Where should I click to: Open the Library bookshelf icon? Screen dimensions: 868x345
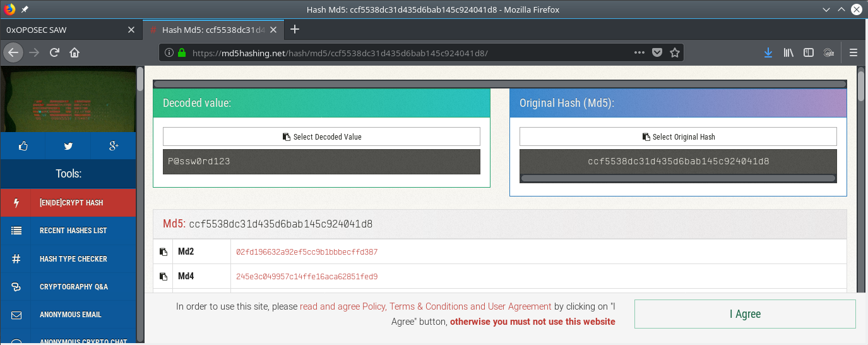[788, 53]
